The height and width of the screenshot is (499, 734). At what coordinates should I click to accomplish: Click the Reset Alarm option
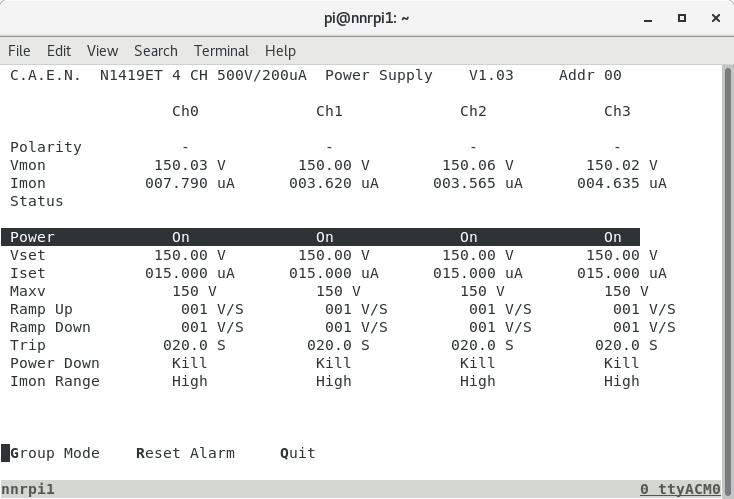(186, 453)
